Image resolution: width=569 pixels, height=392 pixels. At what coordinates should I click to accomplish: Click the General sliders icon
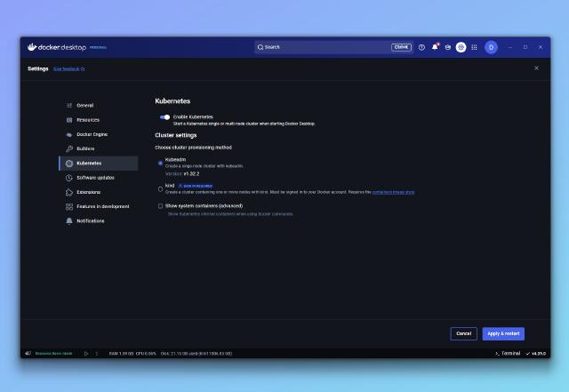69,105
